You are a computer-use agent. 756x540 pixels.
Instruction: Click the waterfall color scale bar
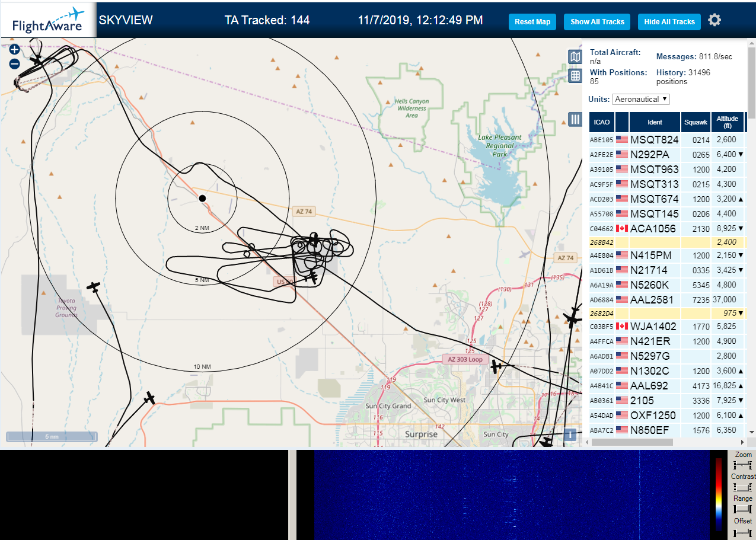click(x=719, y=493)
